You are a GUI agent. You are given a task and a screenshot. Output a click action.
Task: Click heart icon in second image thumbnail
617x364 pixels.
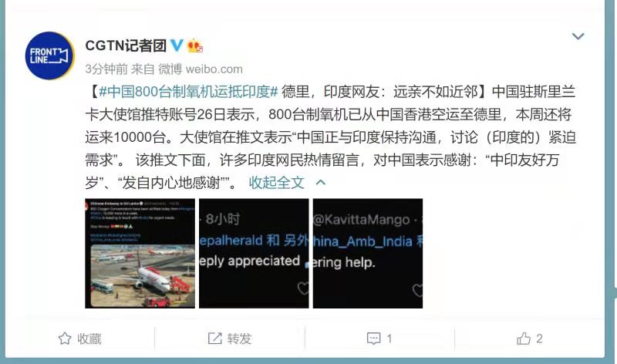[303, 288]
